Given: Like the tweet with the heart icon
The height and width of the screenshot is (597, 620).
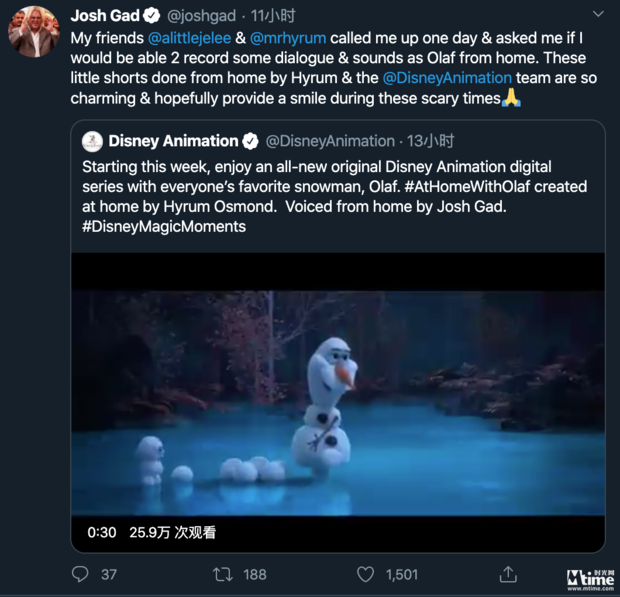Looking at the screenshot, I should point(366,573).
